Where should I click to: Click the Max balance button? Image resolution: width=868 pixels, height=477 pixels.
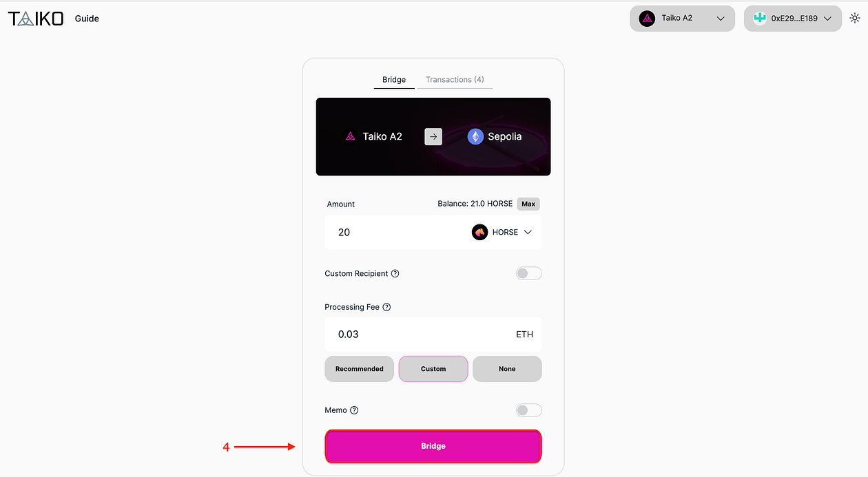(528, 204)
